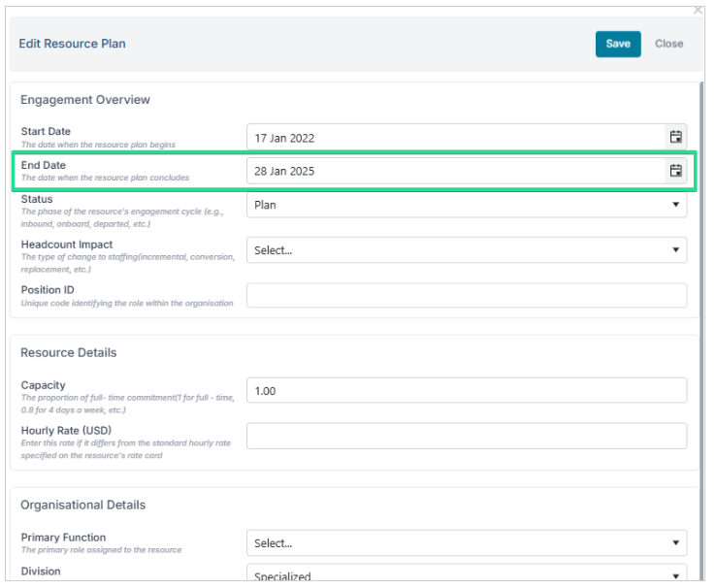The width and height of the screenshot is (717, 588).
Task: Open the Start Date calendar picker
Action: (675, 137)
